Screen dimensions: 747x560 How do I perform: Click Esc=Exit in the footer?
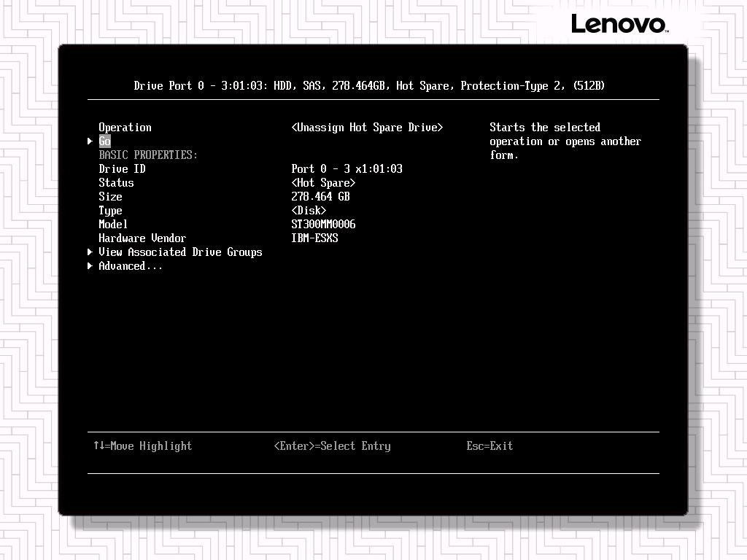click(x=489, y=446)
